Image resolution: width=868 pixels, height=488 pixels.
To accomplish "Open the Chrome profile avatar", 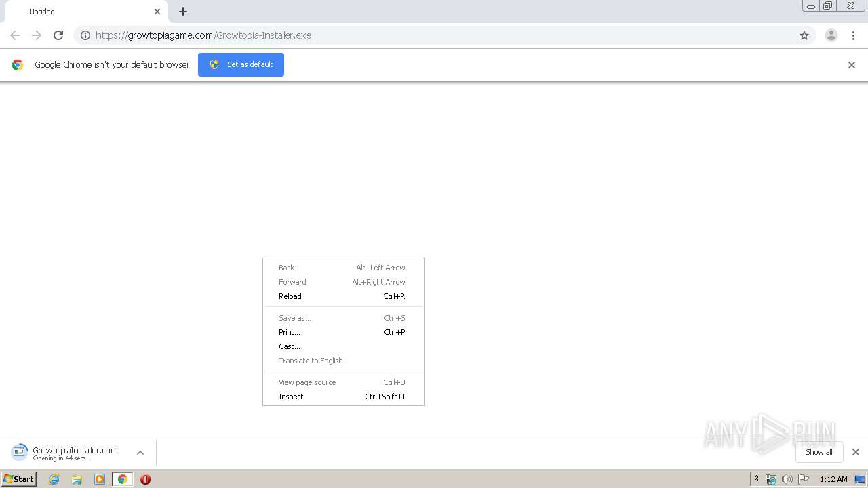I will tap(831, 35).
